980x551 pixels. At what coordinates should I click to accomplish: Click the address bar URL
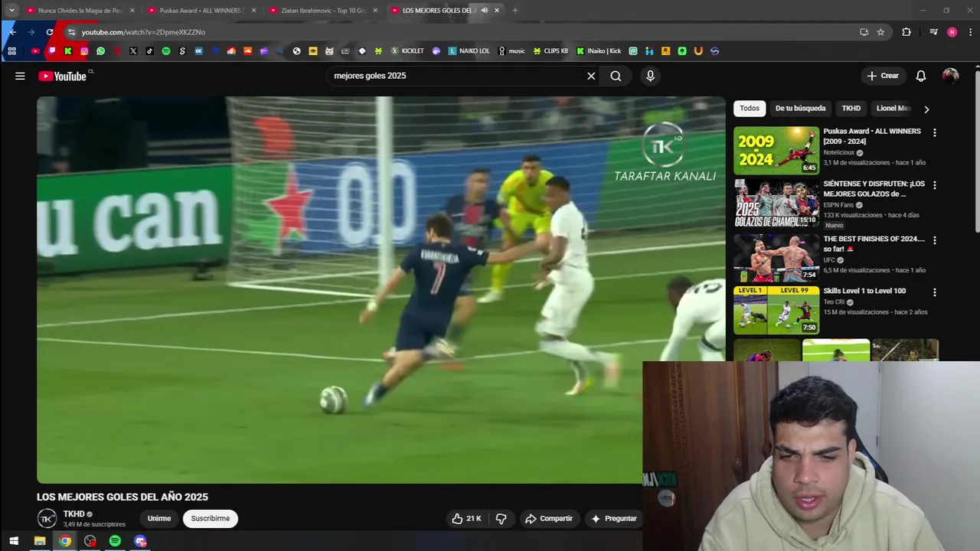[x=143, y=32]
